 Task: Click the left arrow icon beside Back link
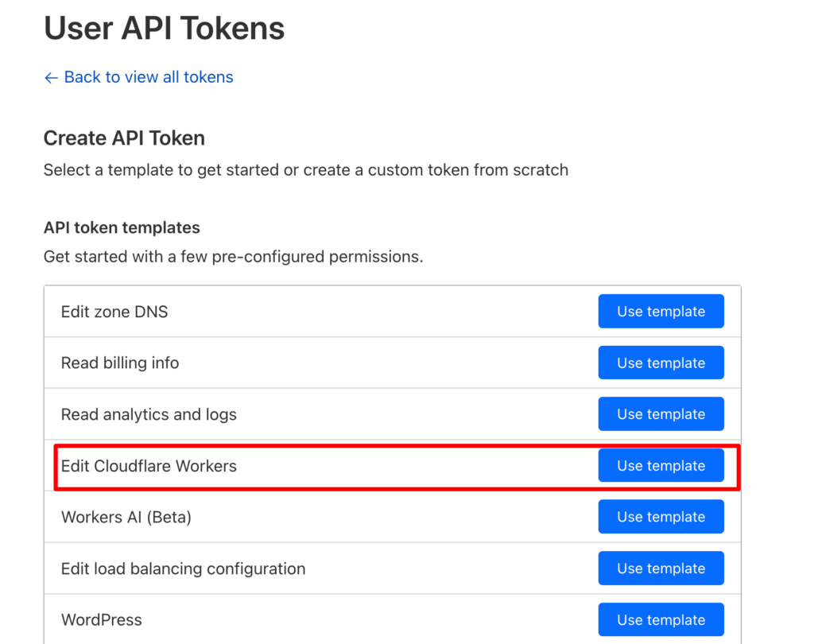point(51,78)
